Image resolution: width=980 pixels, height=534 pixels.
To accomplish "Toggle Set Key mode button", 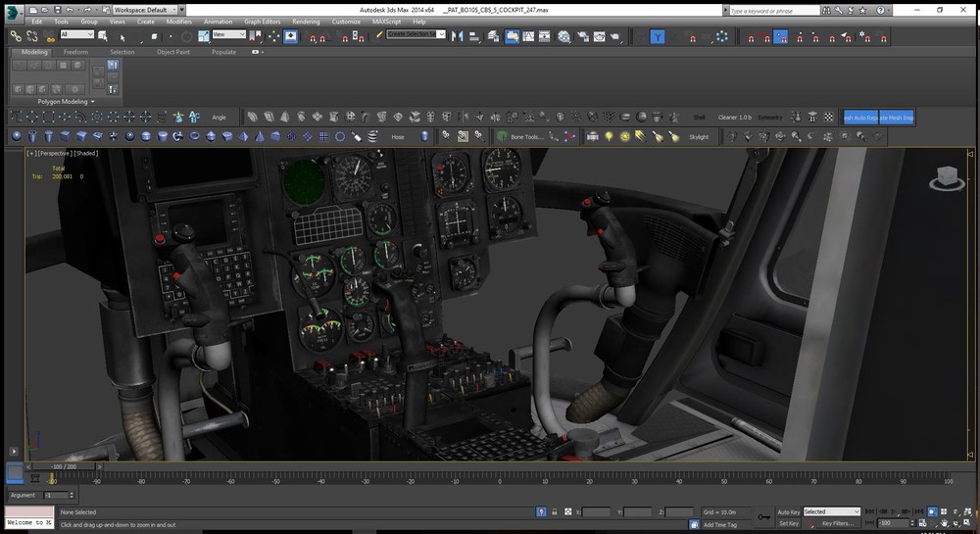I will click(x=788, y=523).
